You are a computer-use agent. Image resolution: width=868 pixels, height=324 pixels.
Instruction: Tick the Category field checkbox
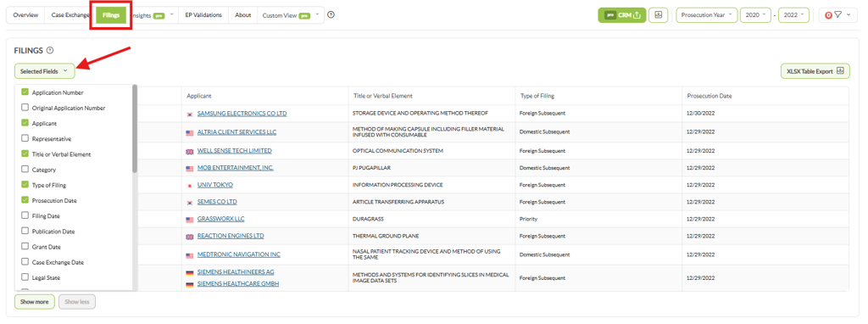tap(25, 170)
